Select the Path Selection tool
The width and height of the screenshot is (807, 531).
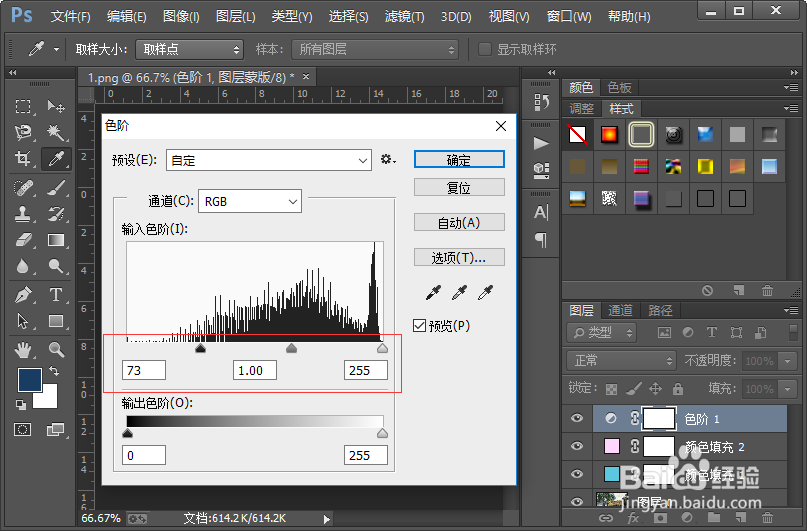[23, 321]
